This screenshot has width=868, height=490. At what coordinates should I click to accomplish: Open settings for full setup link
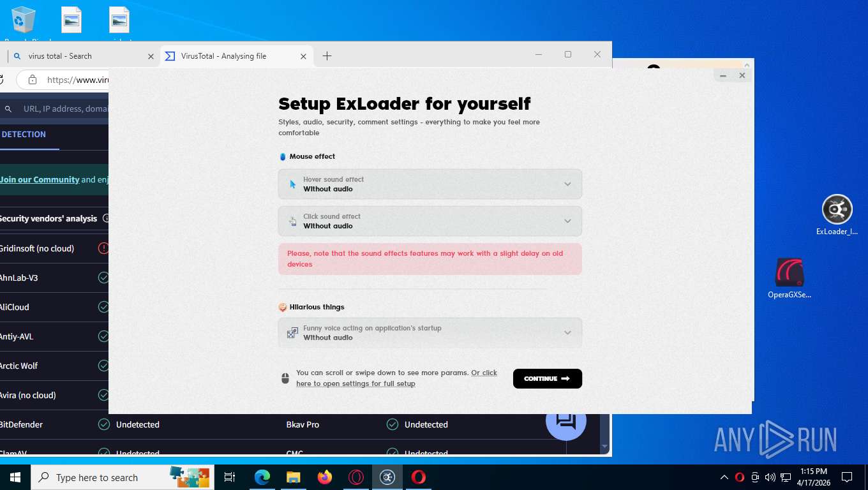pyautogui.click(x=396, y=378)
